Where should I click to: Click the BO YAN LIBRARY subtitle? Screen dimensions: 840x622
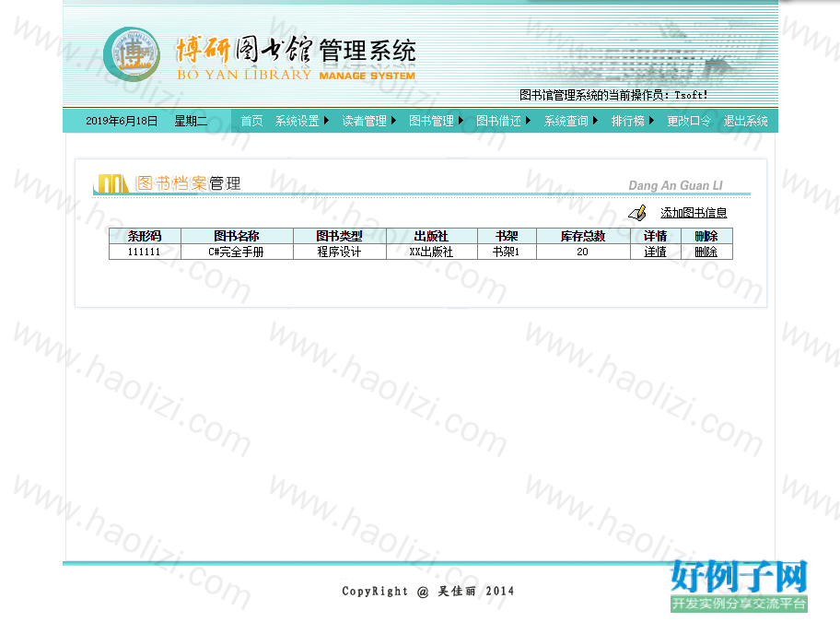click(x=244, y=75)
